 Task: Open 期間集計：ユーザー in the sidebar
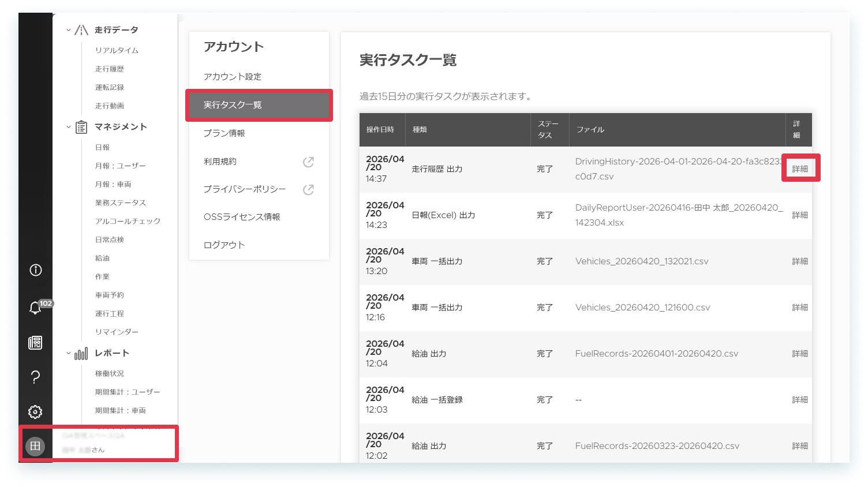[128, 392]
